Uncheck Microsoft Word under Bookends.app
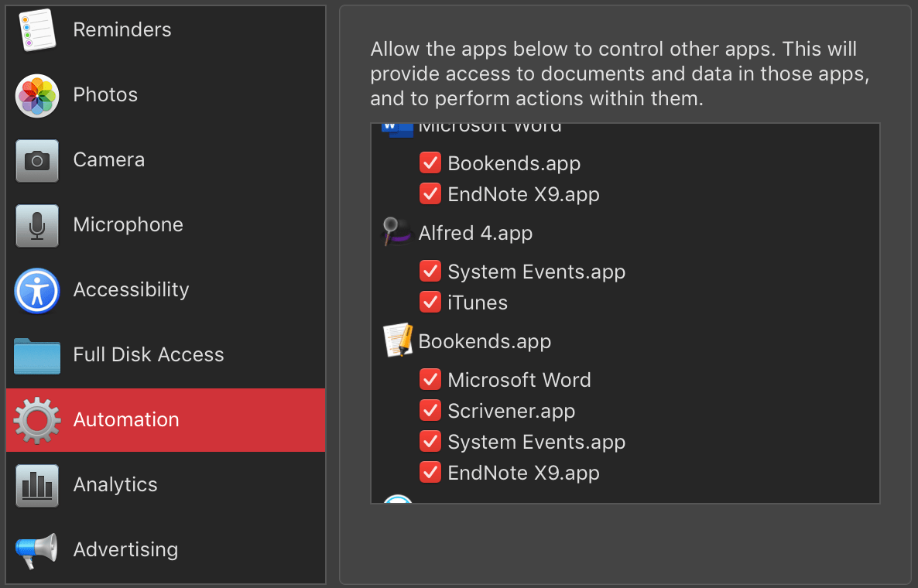Viewport: 918px width, 588px height. 430,379
